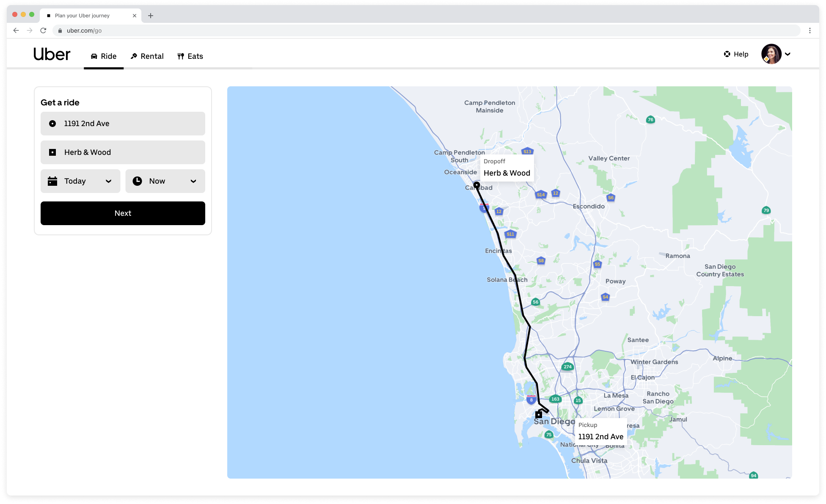Switch to the Eats tab
Image resolution: width=826 pixels, height=504 pixels.
(190, 56)
